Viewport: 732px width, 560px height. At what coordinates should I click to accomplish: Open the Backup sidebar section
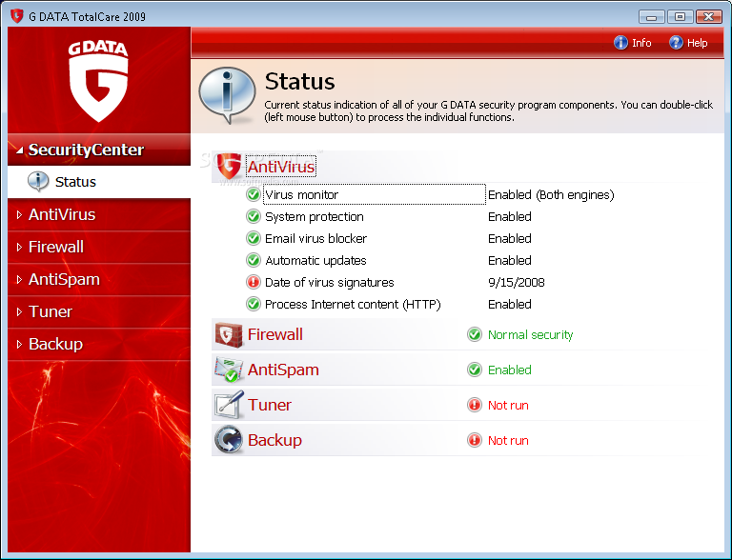point(99,345)
